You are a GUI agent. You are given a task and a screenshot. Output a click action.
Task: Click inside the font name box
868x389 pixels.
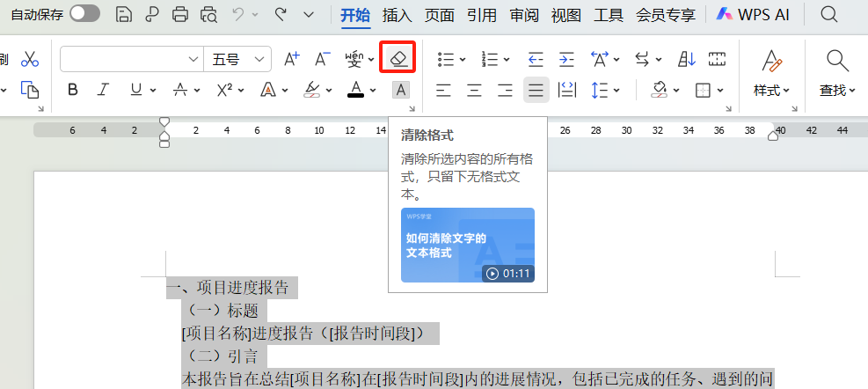coord(132,59)
